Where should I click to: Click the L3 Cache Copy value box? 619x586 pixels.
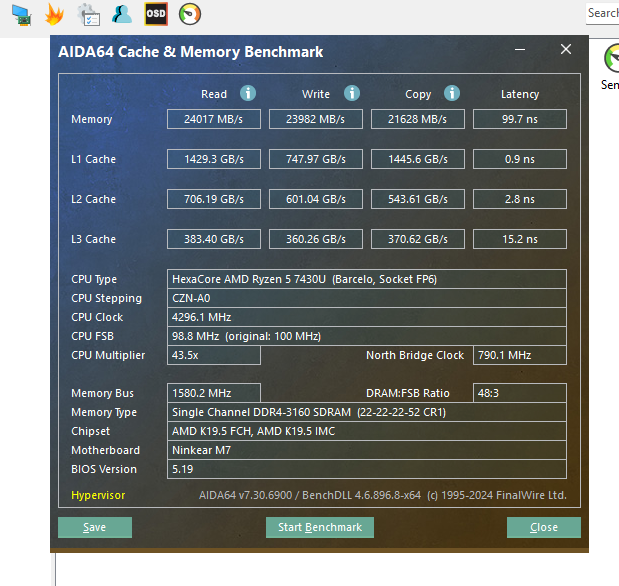point(418,239)
